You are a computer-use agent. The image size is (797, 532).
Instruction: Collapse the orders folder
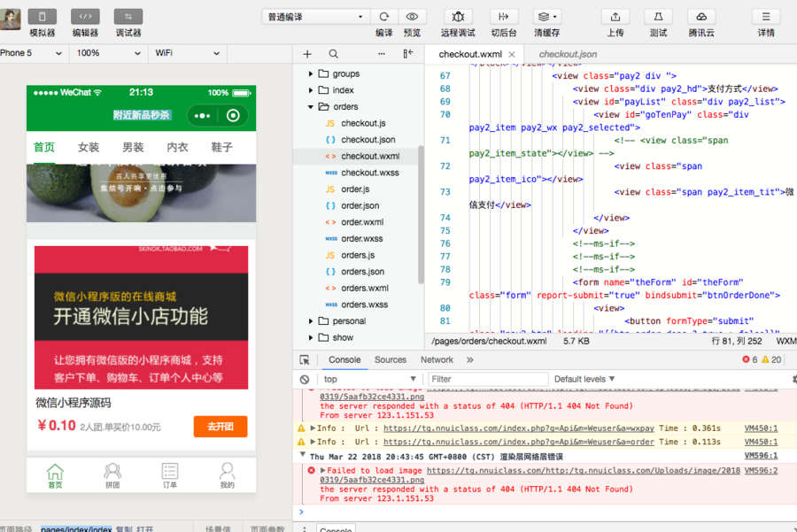click(311, 107)
